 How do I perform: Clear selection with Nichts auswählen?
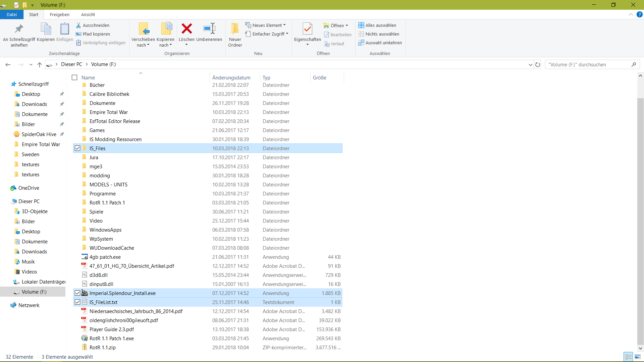[379, 34]
